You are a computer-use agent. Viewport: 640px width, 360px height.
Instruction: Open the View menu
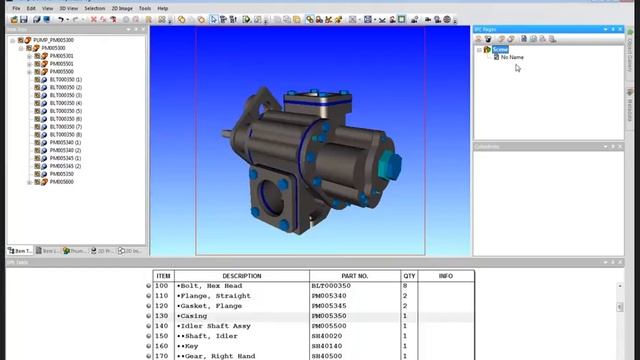(48, 8)
